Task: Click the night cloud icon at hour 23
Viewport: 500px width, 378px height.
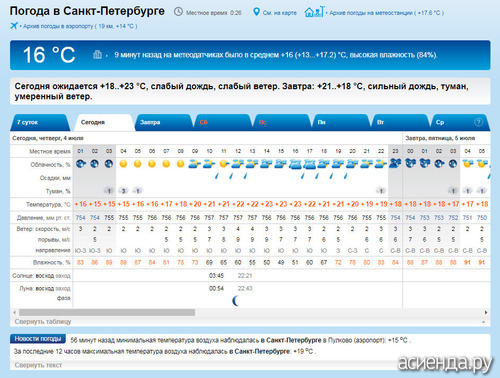Action: click(x=395, y=163)
